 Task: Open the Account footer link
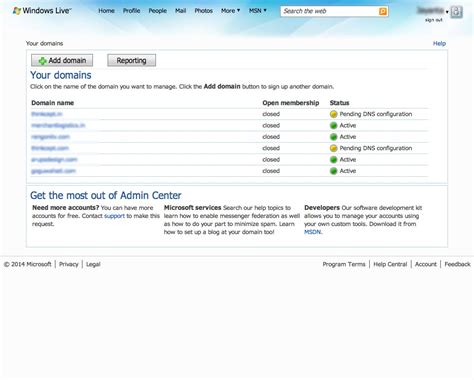tap(426, 264)
